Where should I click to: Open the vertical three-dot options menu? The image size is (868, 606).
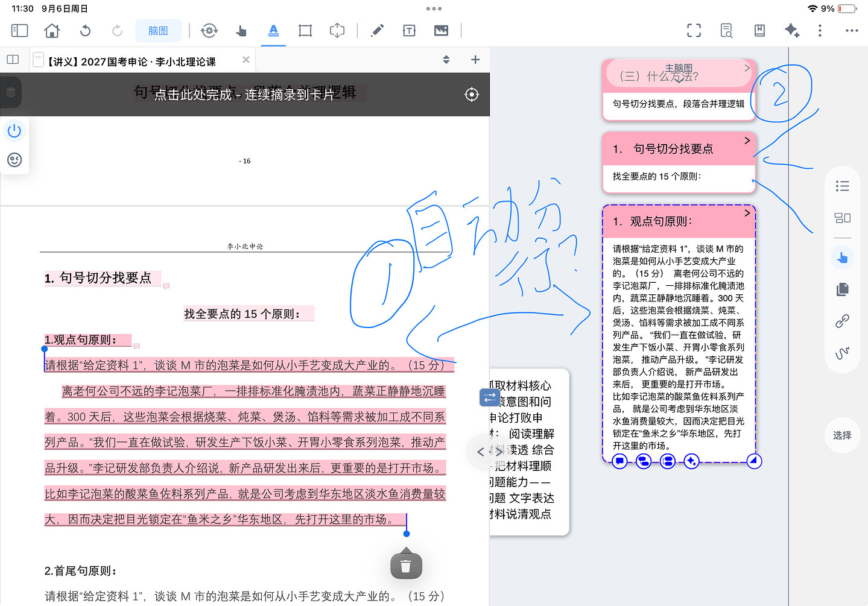820,30
